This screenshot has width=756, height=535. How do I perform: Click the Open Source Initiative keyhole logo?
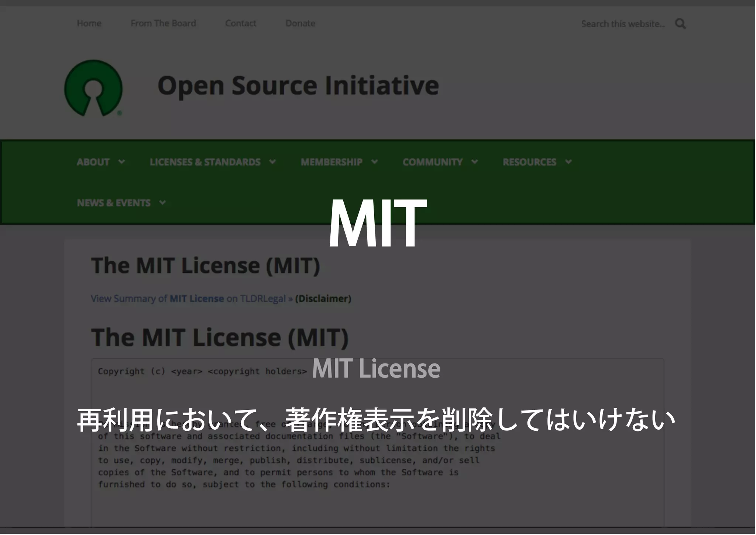[93, 88]
